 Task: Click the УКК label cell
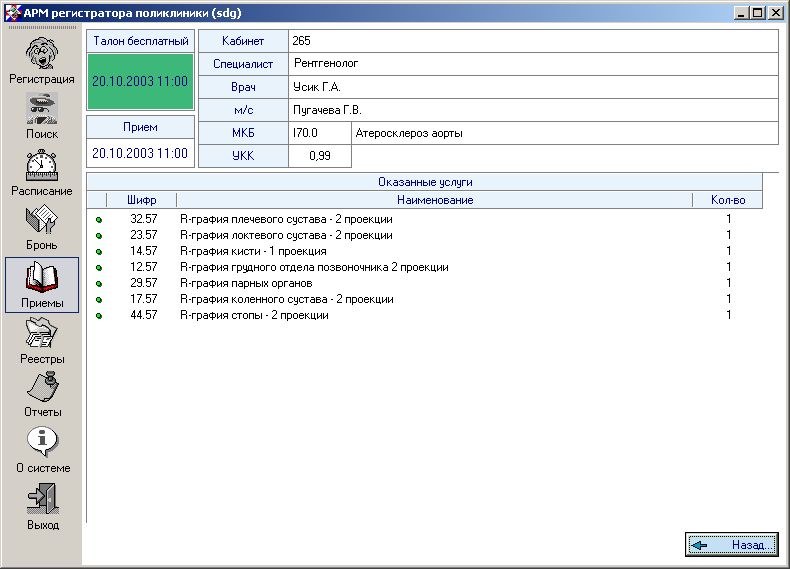(x=243, y=156)
